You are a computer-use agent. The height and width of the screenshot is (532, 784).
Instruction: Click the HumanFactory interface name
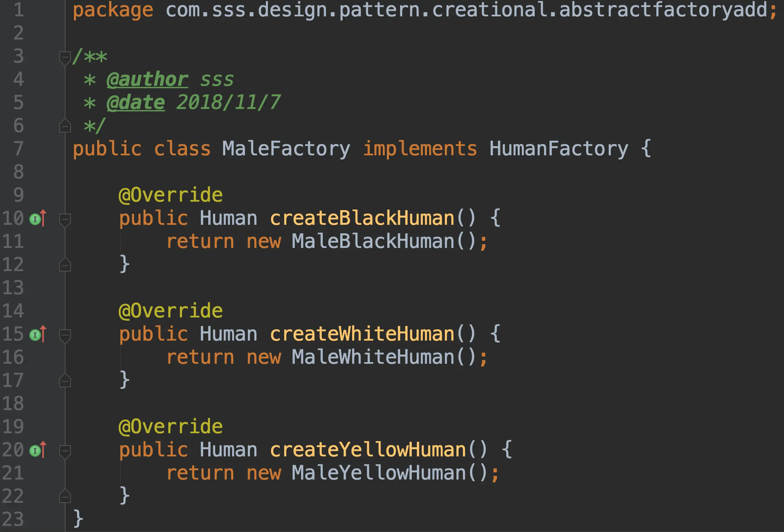pyautogui.click(x=558, y=149)
